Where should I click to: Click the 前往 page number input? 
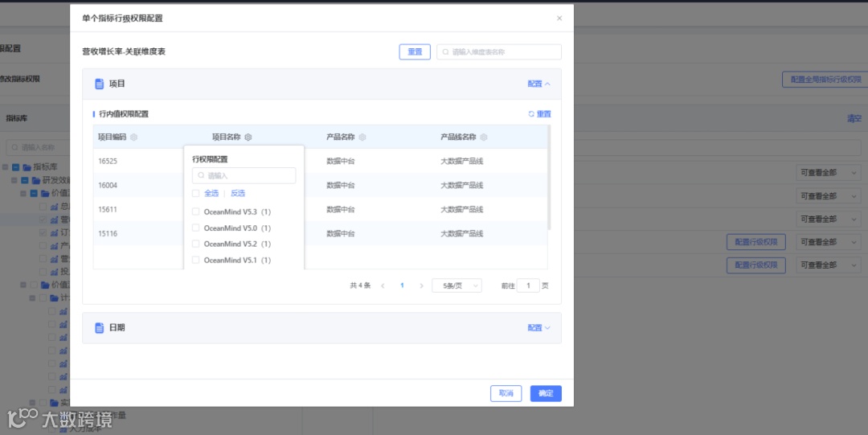point(528,286)
